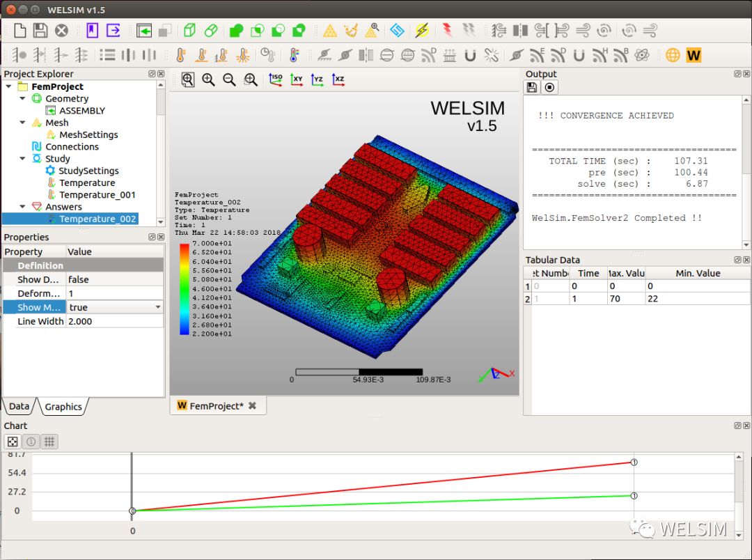Click the gray circled X close-project icon
Image resolution: width=752 pixels, height=560 pixels.
tap(61, 31)
